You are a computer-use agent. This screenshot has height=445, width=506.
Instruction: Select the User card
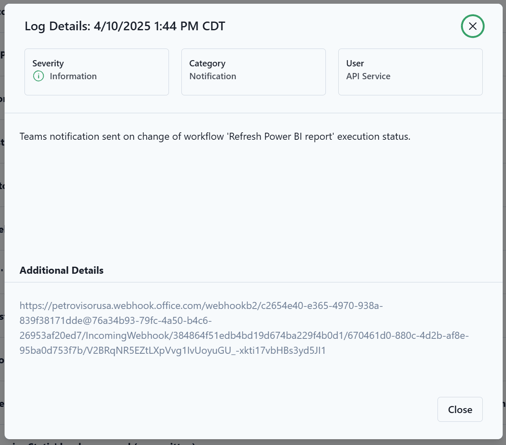[410, 72]
